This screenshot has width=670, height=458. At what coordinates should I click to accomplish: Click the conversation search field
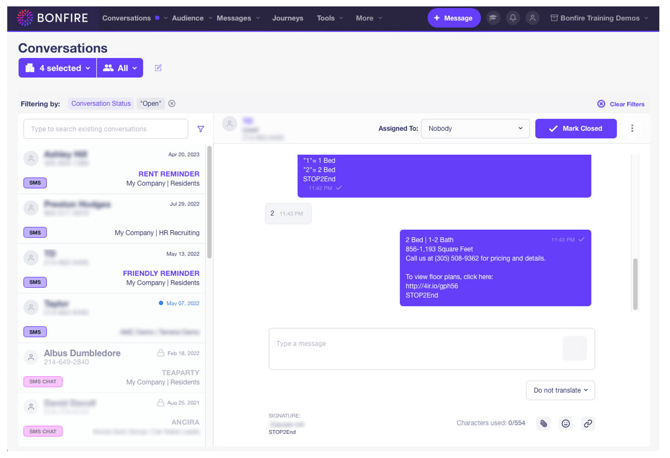[x=105, y=129]
